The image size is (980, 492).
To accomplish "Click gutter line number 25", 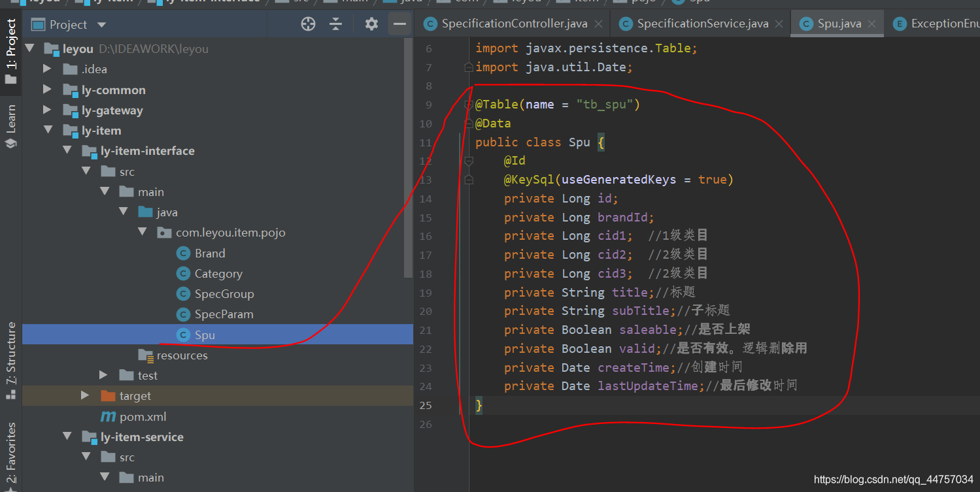I will (x=425, y=405).
